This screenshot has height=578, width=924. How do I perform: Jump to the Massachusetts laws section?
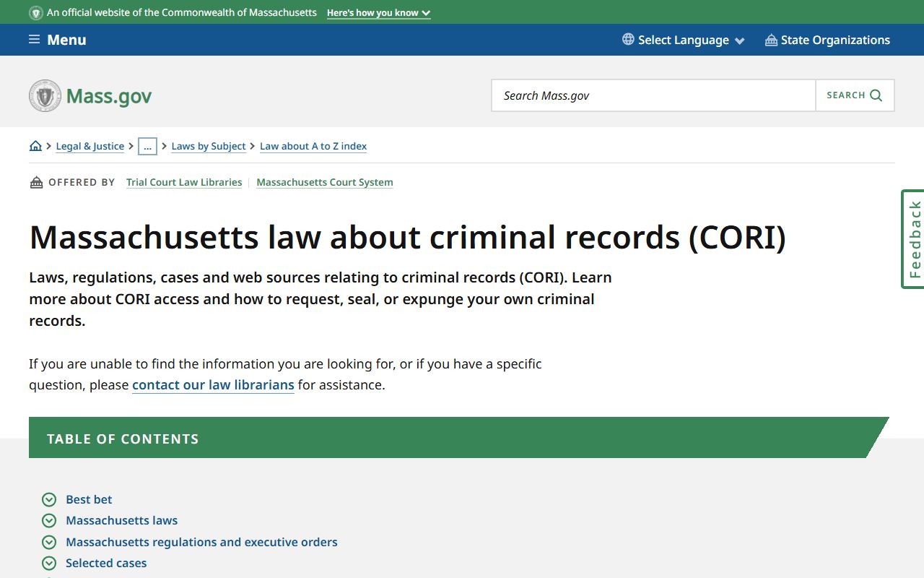click(121, 520)
